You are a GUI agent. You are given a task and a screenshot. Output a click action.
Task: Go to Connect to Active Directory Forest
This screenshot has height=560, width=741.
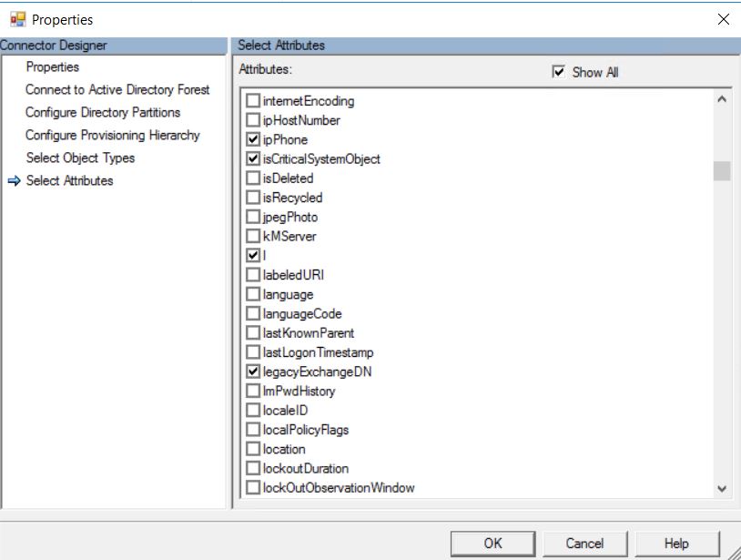[117, 90]
